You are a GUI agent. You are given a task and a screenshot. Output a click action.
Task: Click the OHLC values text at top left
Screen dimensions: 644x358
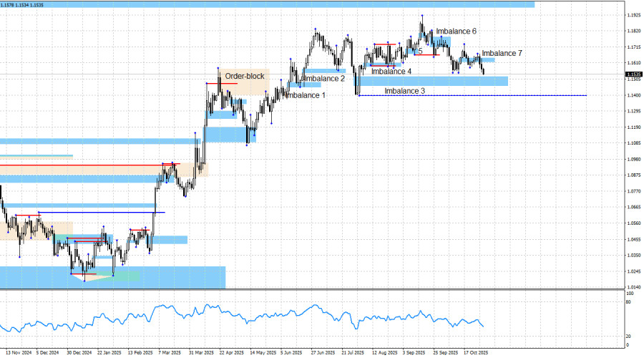pos(21,5)
